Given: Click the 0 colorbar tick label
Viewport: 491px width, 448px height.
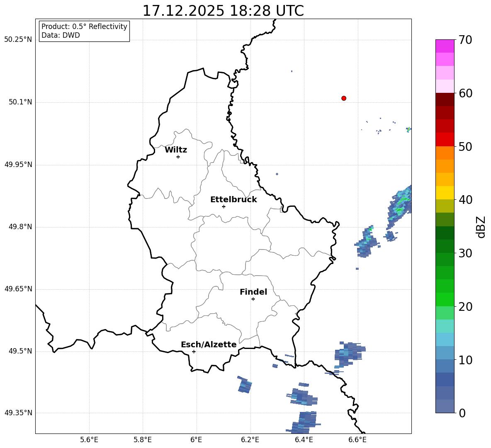Looking at the screenshot, I should (x=462, y=413).
